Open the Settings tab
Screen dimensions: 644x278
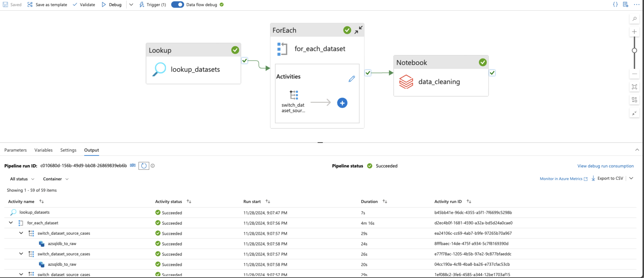tap(68, 150)
